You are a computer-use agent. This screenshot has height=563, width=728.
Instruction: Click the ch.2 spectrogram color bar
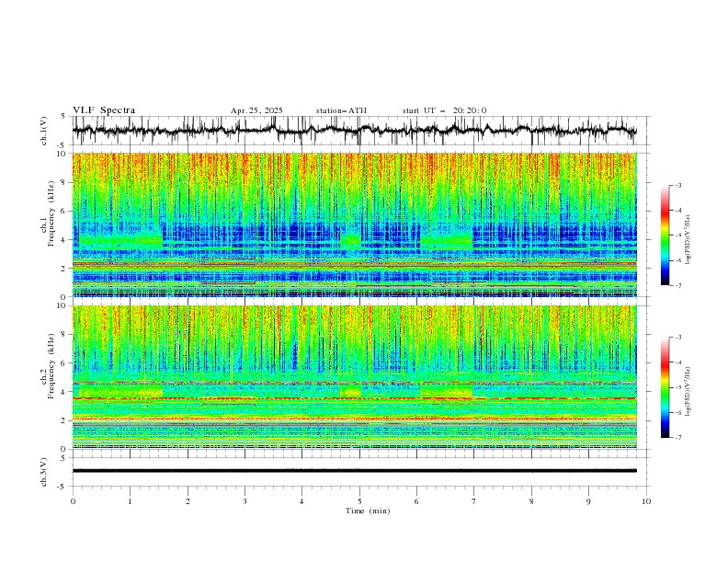[665, 387]
